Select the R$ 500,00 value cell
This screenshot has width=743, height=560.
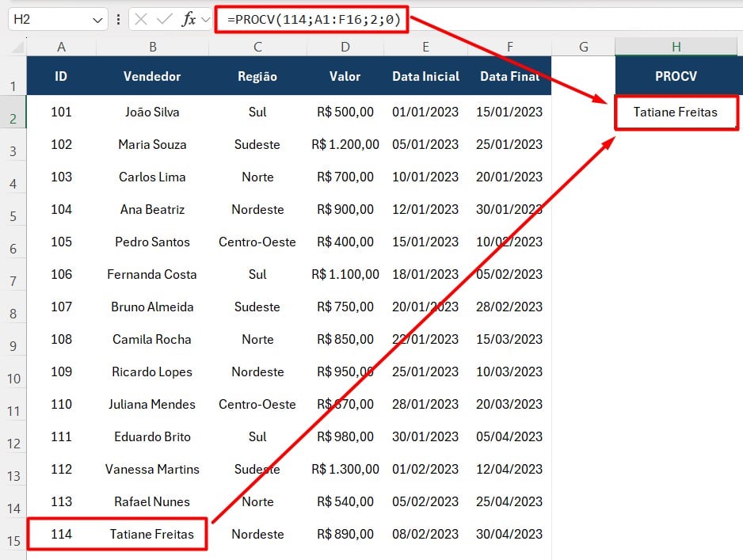click(345, 112)
